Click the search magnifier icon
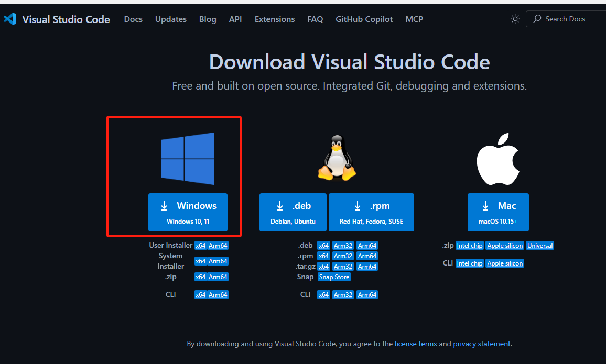The width and height of the screenshot is (606, 364). [x=537, y=19]
